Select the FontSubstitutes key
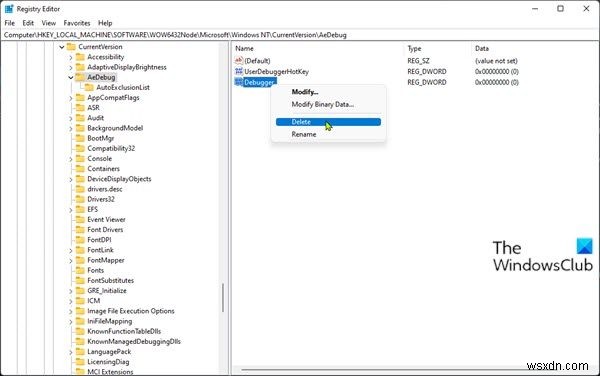The height and width of the screenshot is (376, 600). pos(111,280)
